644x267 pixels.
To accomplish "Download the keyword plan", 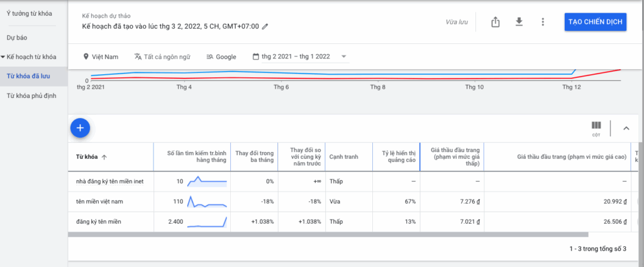I will point(519,22).
